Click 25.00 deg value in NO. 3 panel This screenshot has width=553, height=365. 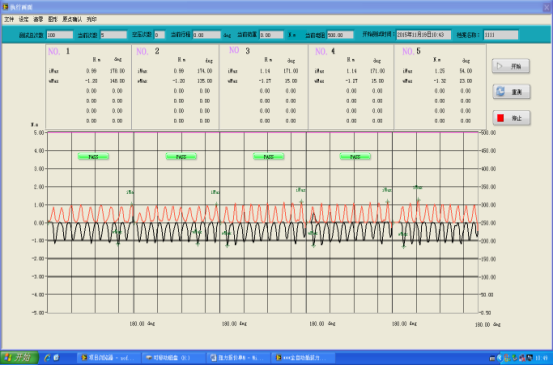(x=291, y=81)
